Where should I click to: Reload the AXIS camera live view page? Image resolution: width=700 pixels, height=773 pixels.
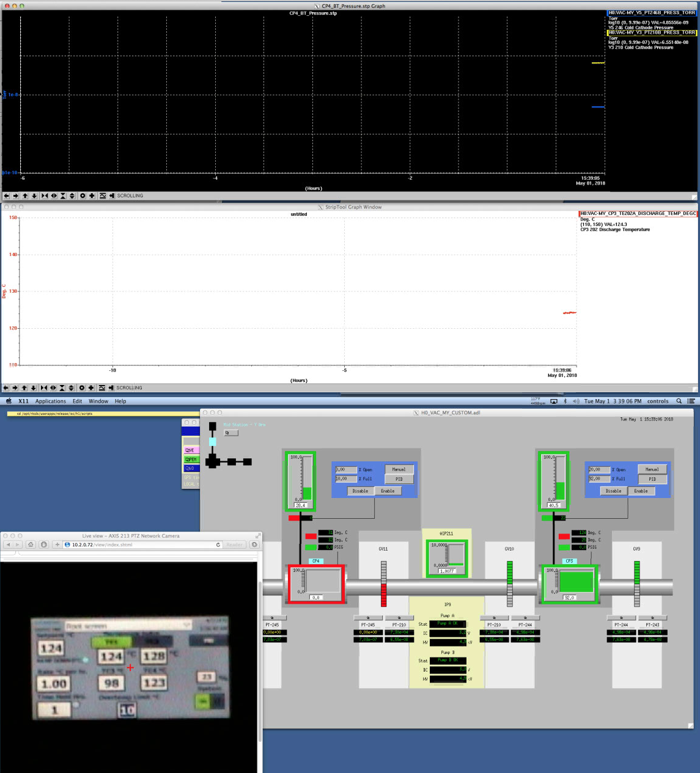point(218,544)
